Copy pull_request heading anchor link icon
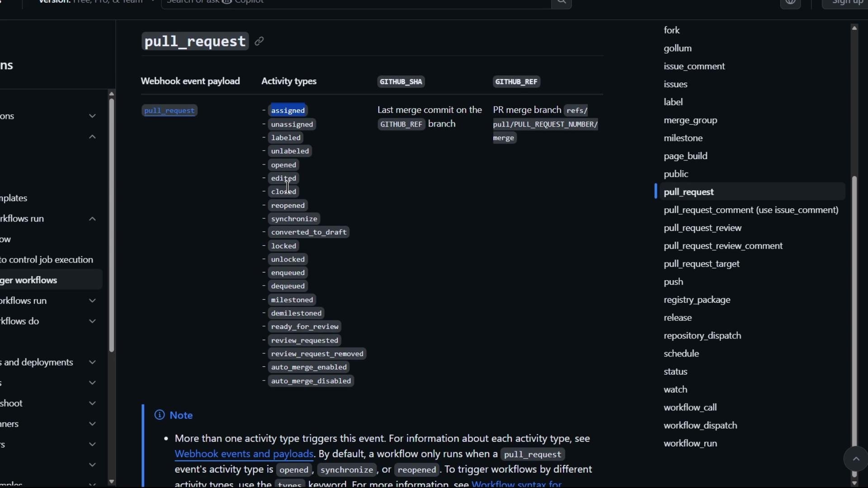The width and height of the screenshot is (868, 488). point(259,41)
